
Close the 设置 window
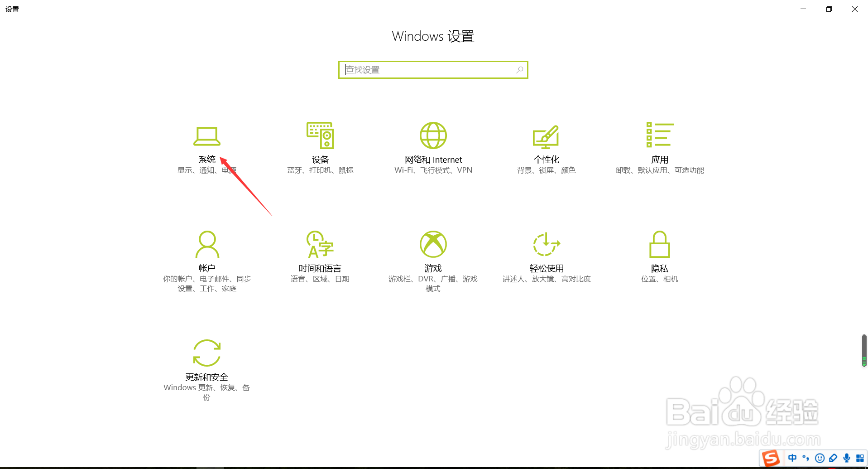pos(855,9)
